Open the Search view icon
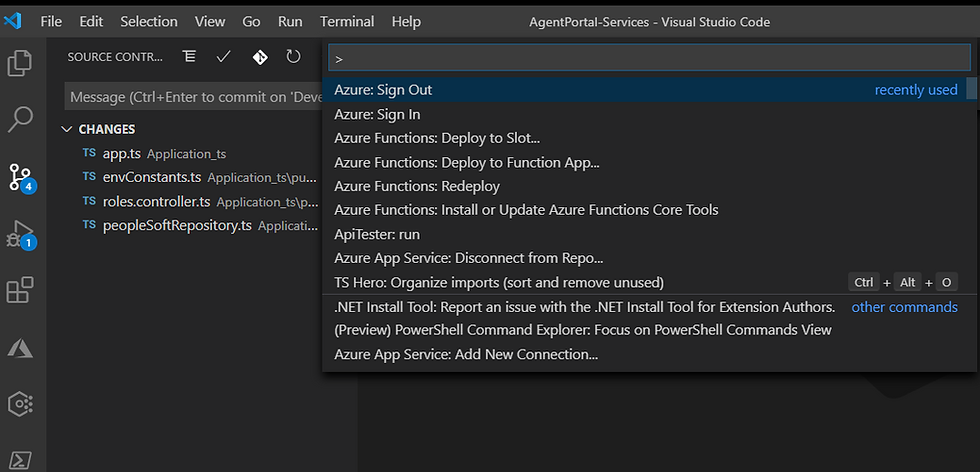The height and width of the screenshot is (472, 980). [x=19, y=119]
